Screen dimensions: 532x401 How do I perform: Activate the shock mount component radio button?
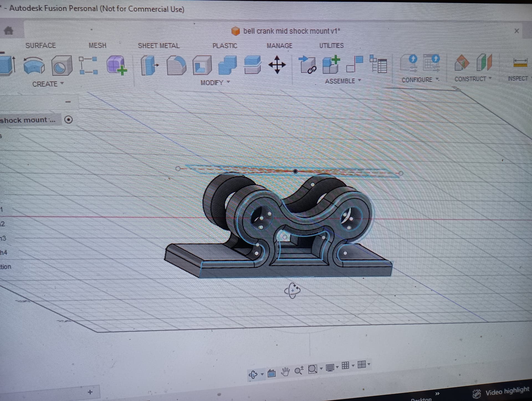68,120
